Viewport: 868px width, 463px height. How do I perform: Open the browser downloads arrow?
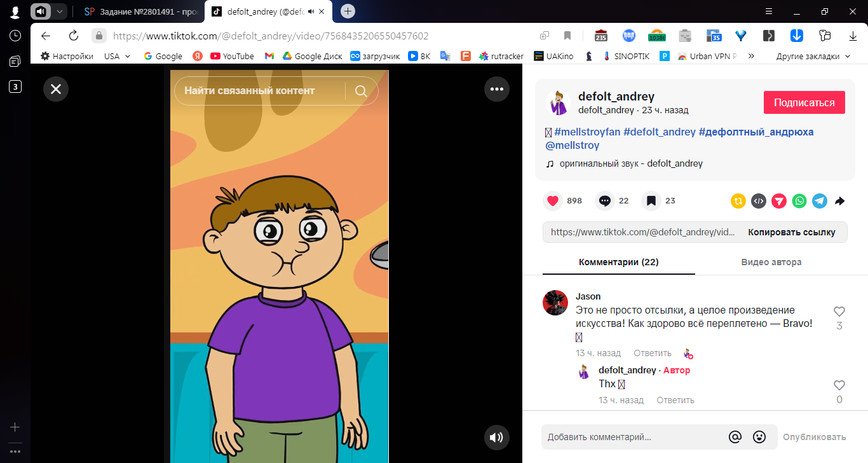click(853, 36)
